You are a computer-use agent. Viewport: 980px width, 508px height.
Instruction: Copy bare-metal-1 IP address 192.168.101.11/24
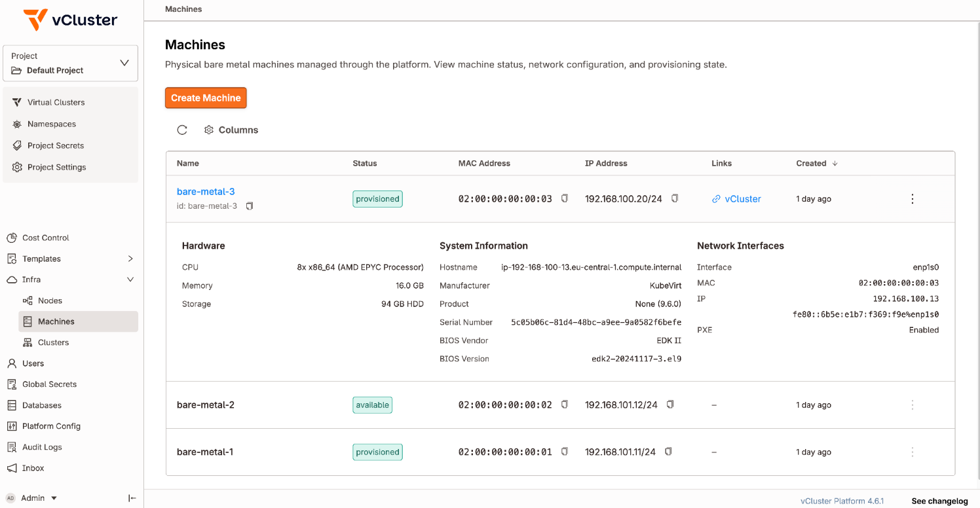[x=668, y=452]
